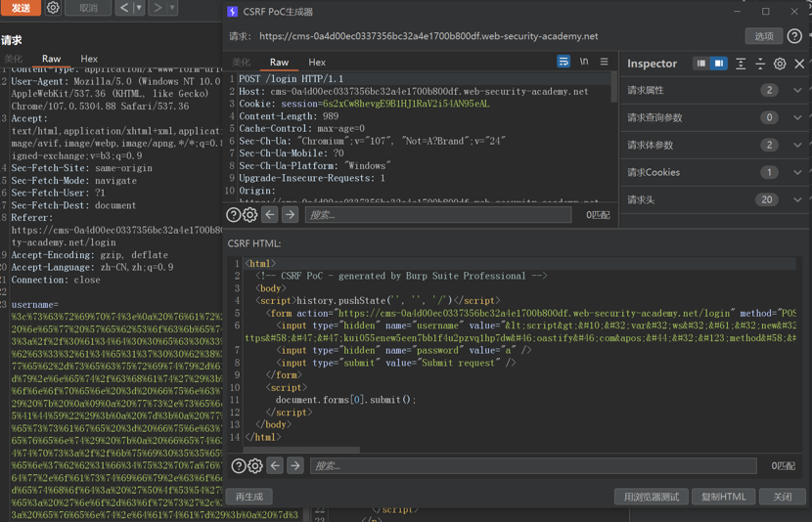Select Raw tab in CSRF PoC request view

point(279,63)
